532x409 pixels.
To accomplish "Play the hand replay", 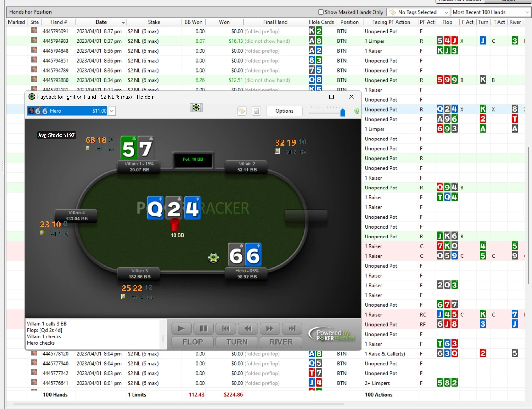I will [181, 329].
